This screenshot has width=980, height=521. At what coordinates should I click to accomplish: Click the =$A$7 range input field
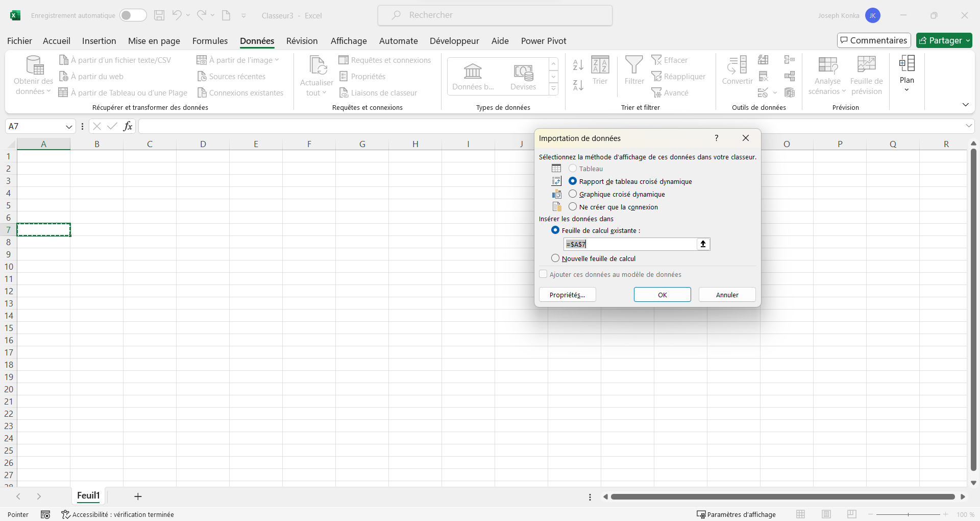coord(630,244)
